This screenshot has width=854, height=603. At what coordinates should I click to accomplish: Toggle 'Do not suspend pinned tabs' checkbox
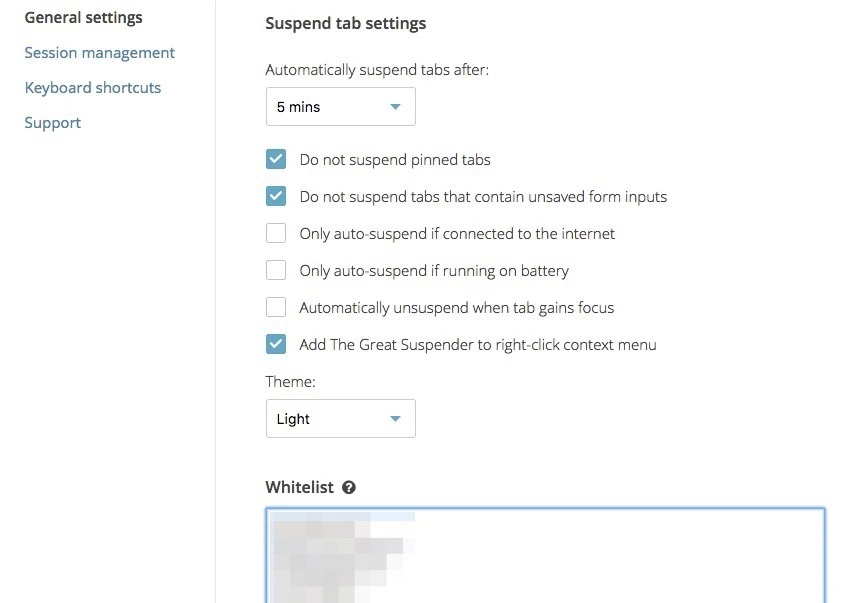276,159
